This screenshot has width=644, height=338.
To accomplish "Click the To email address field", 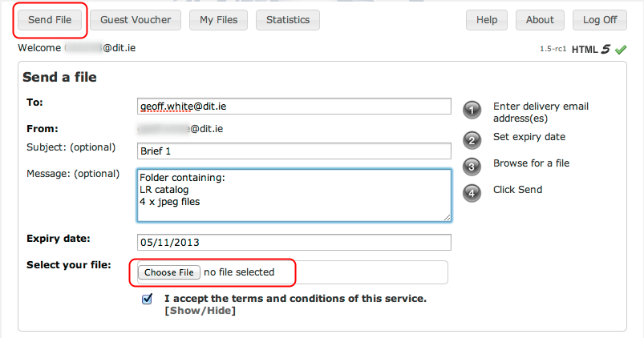I will point(294,106).
